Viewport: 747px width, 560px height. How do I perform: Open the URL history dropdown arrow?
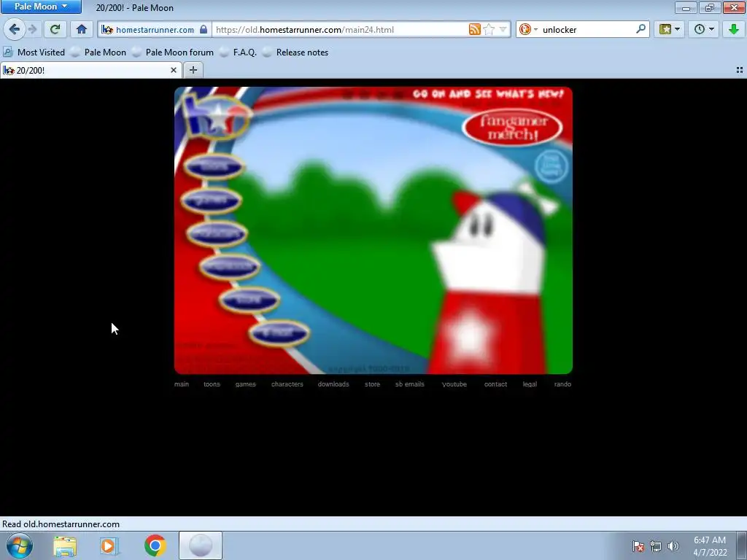pos(503,29)
